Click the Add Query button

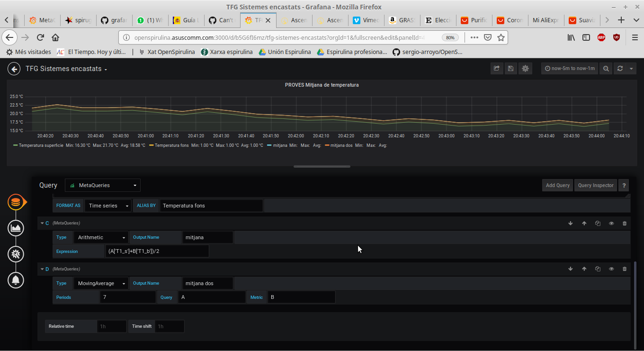point(557,185)
